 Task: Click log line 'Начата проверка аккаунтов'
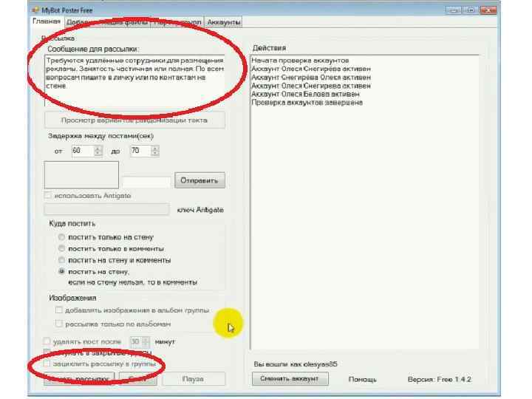pyautogui.click(x=300, y=61)
